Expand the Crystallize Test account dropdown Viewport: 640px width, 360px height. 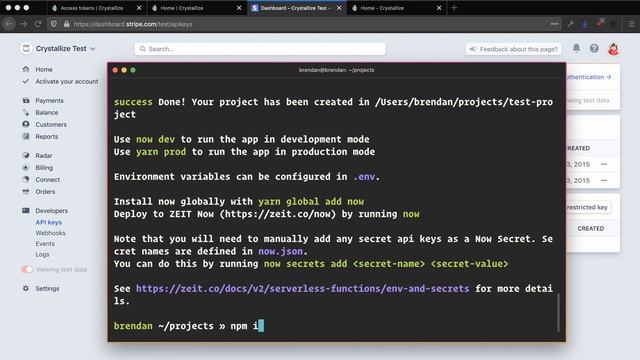click(x=93, y=49)
